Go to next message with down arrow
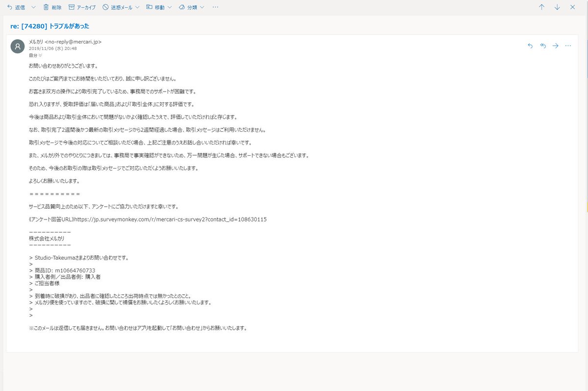 click(557, 7)
